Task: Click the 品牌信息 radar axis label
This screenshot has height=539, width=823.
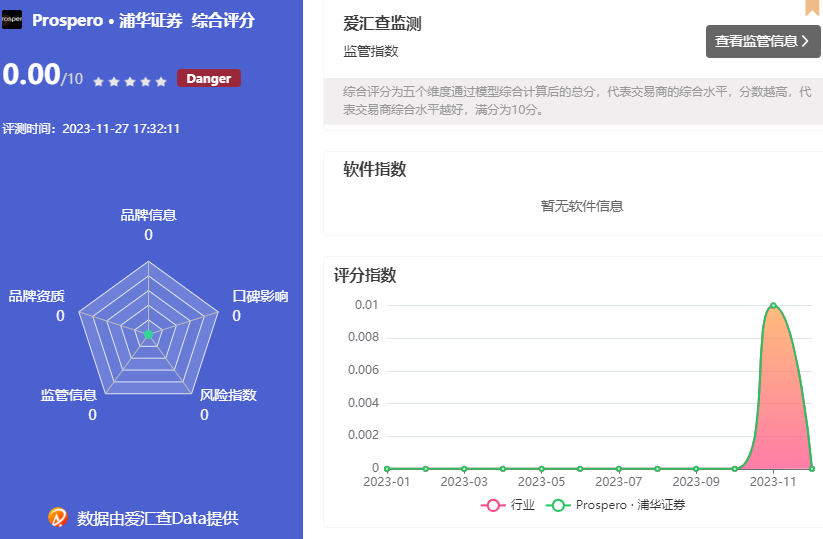Action: pyautogui.click(x=148, y=215)
